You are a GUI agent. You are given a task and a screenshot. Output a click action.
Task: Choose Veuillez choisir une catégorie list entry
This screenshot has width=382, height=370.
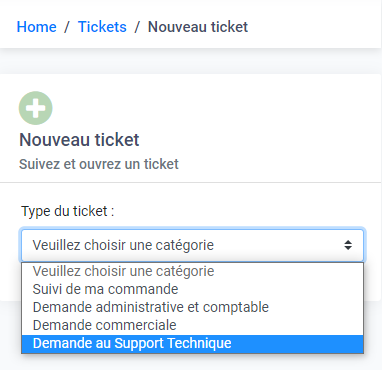point(192,271)
